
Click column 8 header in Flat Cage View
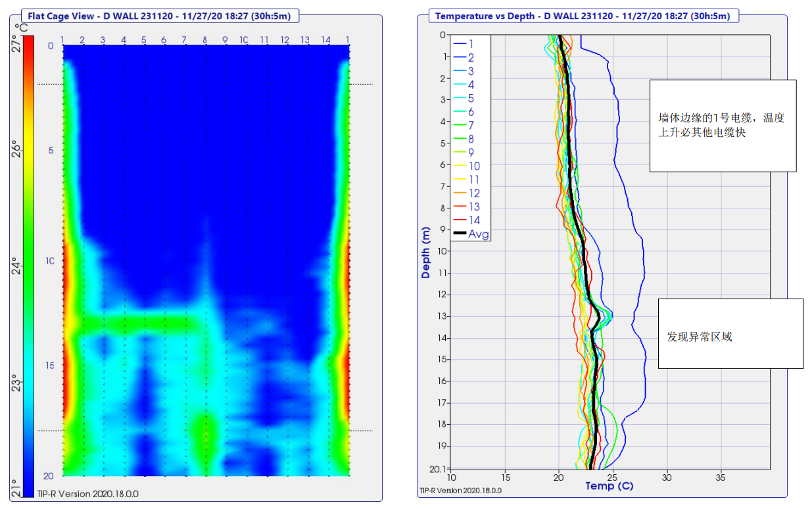point(204,41)
